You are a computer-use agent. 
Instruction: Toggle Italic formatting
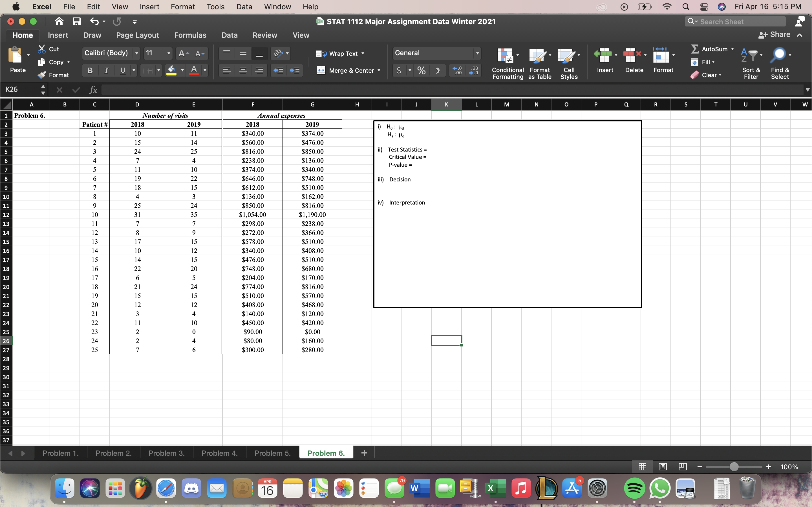pos(106,70)
